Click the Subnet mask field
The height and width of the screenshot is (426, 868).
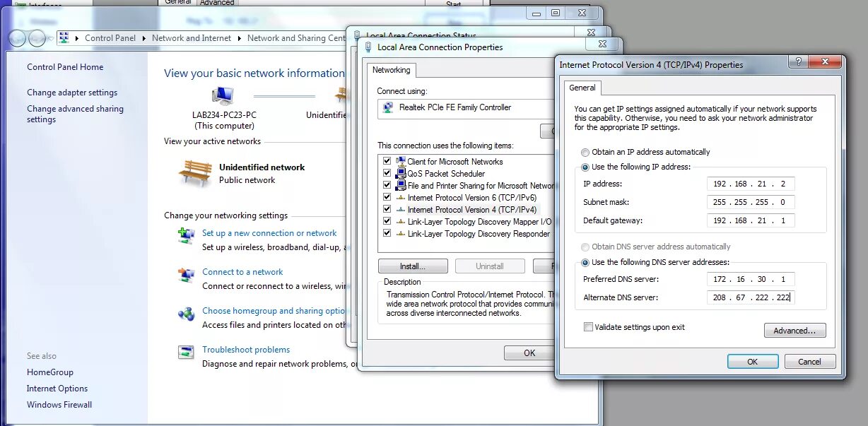pos(751,202)
